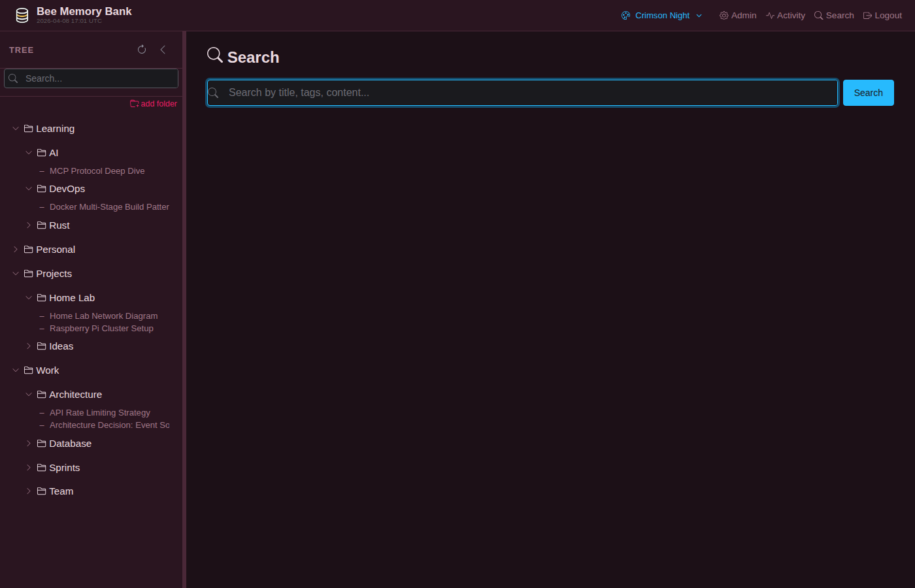Open the Search page from top navigation

(x=834, y=16)
